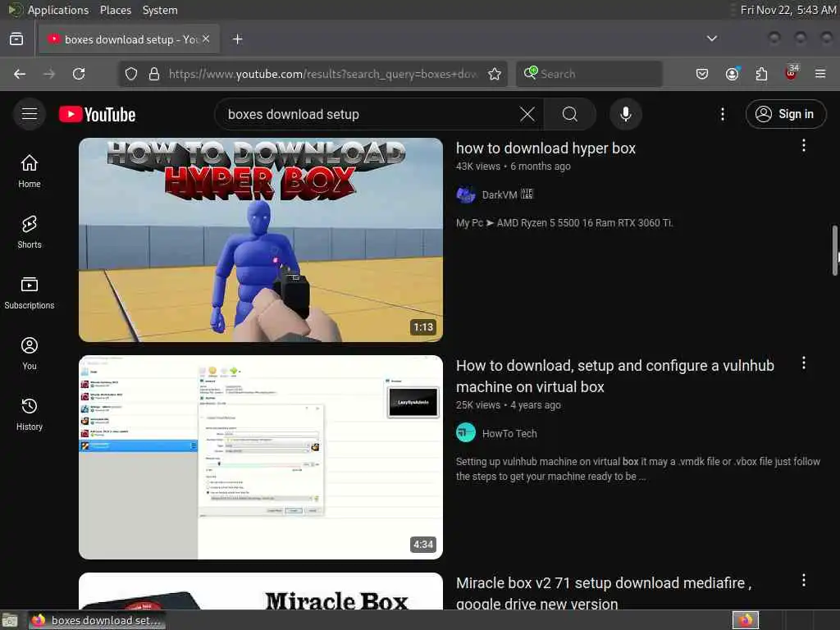Open Subscriptions in the sidebar
Image resolution: width=840 pixels, height=630 pixels.
tap(30, 293)
